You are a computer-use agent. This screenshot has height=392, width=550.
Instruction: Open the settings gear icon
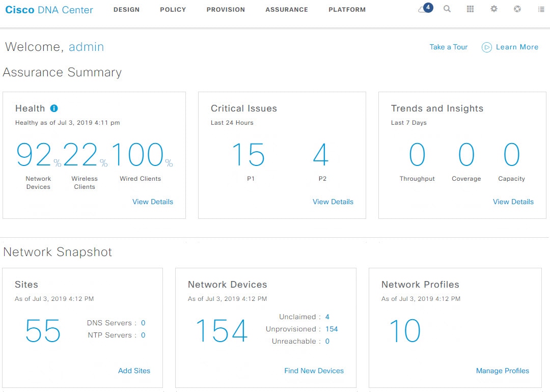click(x=494, y=9)
